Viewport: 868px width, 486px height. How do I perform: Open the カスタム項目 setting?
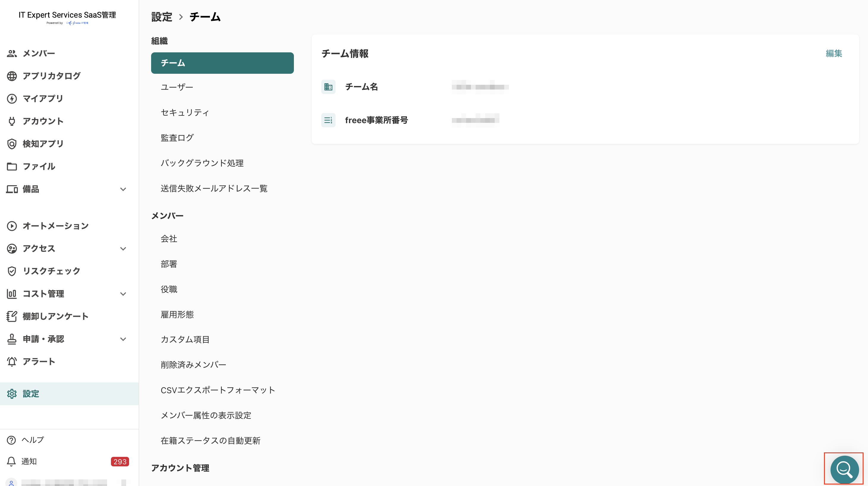185,340
